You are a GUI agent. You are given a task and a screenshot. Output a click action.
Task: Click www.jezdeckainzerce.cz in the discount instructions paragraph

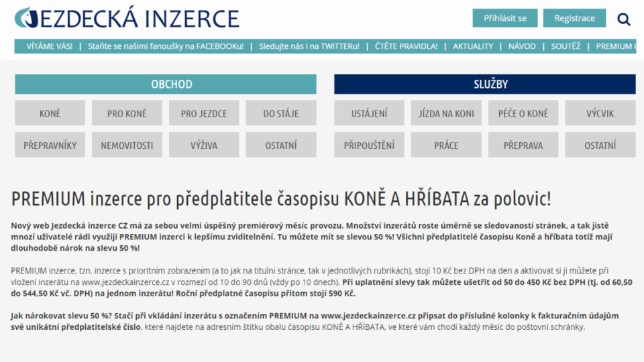click(368, 316)
